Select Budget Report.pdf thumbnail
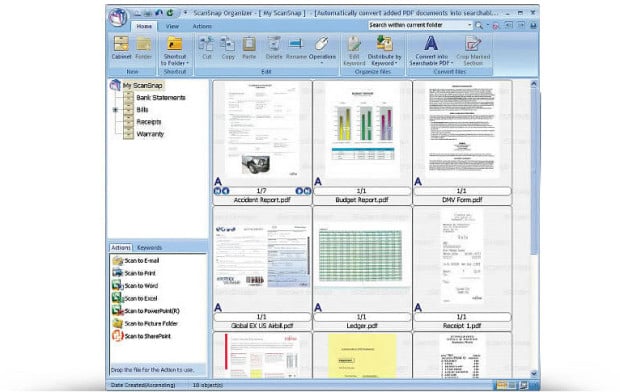620x392 pixels. (x=362, y=130)
